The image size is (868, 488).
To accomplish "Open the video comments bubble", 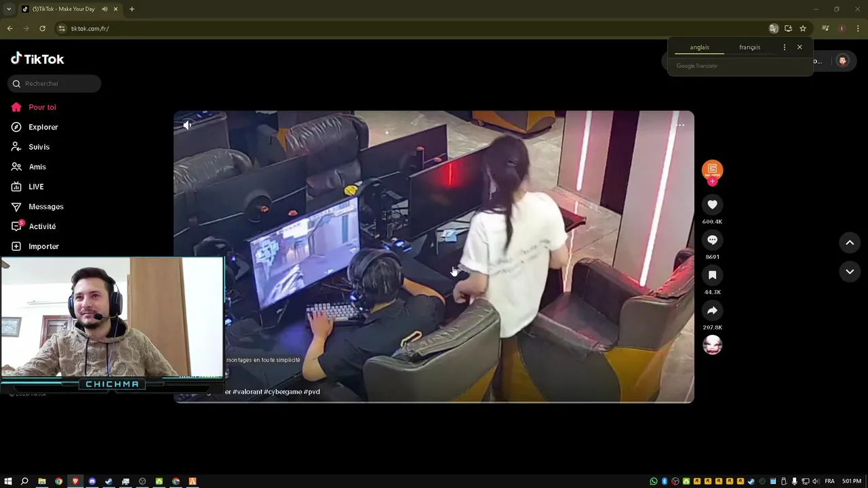I will coord(712,240).
